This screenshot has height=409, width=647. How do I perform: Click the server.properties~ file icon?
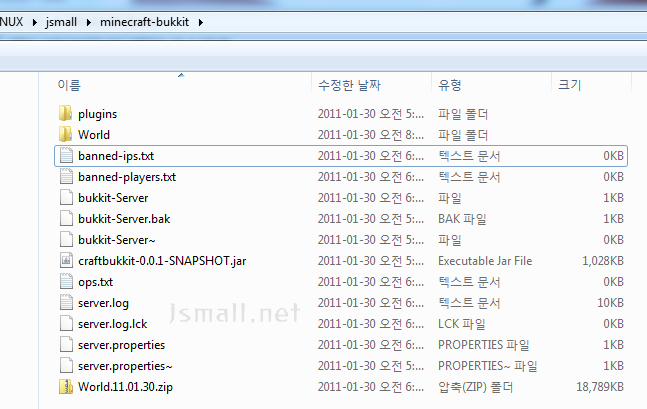coord(66,366)
